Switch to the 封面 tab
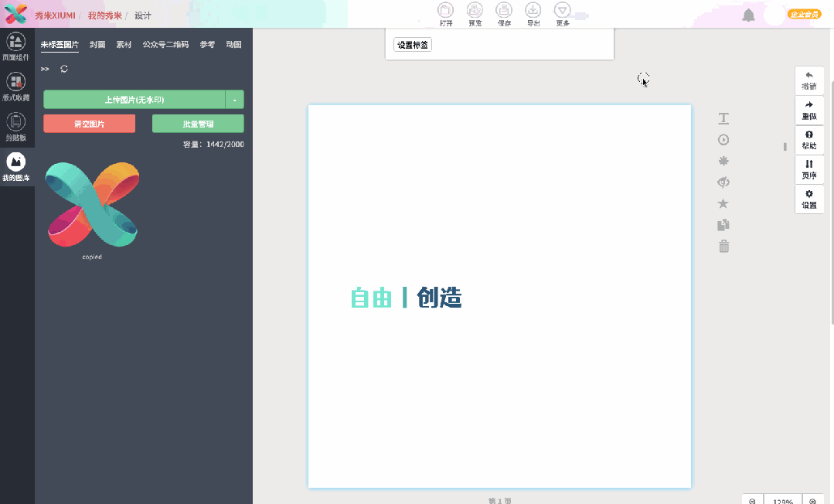 point(97,44)
